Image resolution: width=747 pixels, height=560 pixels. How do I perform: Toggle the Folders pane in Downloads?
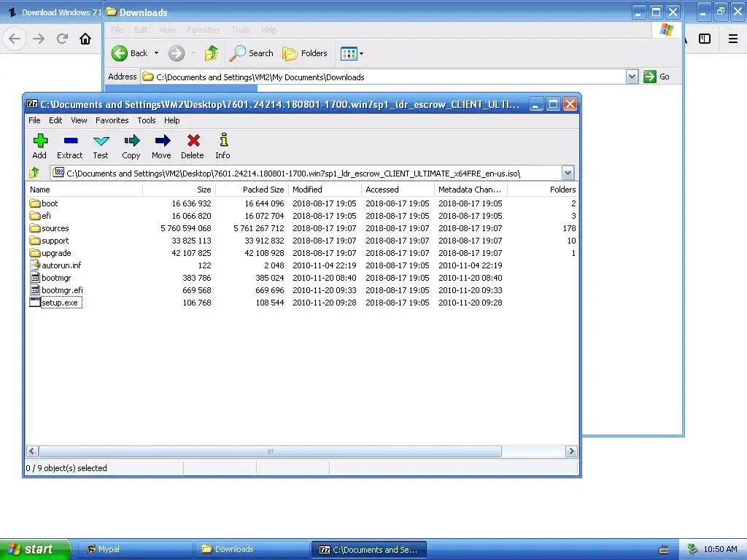click(x=305, y=53)
